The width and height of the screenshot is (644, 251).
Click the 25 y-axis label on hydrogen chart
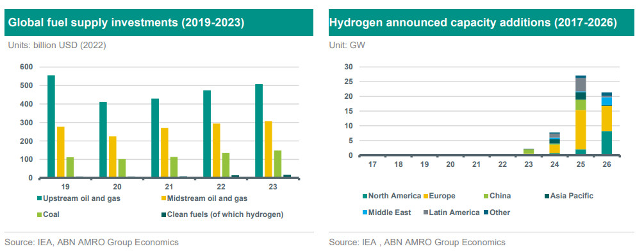click(x=349, y=82)
